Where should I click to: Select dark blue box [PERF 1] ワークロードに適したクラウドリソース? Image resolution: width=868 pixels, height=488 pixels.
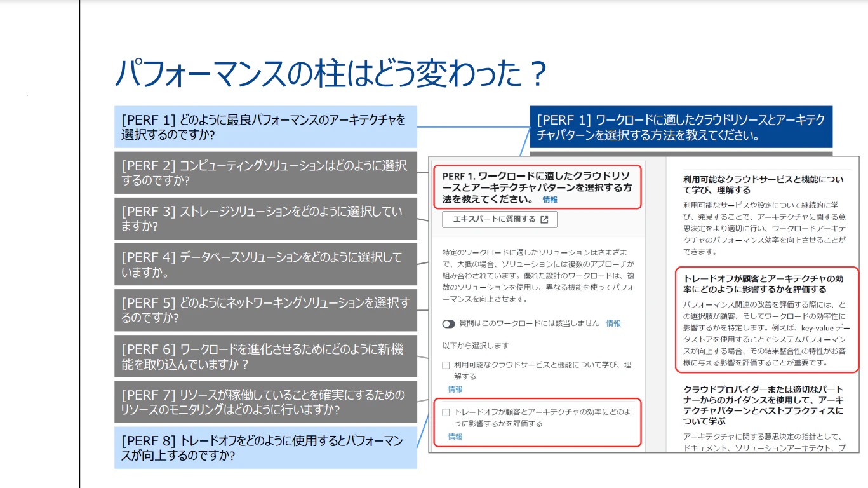click(681, 127)
